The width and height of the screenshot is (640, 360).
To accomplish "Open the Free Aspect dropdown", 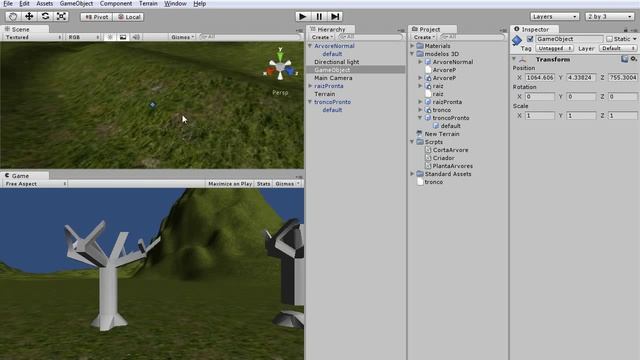I will point(35,184).
